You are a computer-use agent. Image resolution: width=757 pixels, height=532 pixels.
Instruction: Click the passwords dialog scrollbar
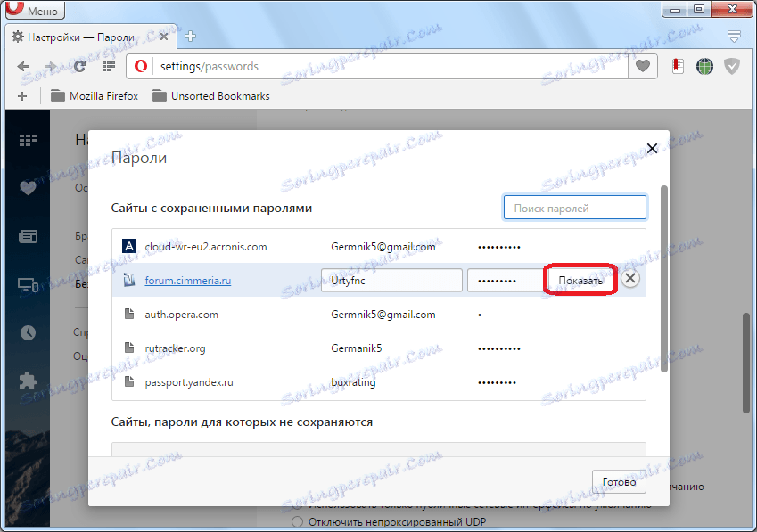coord(663,279)
